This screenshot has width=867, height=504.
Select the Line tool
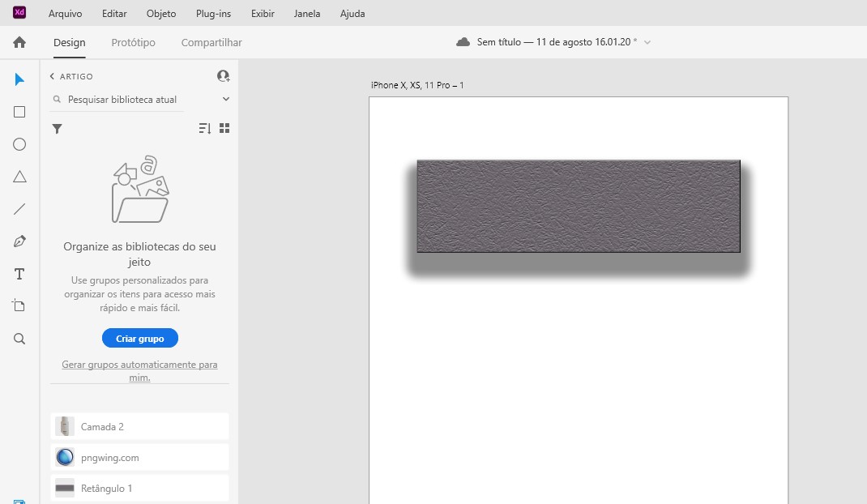click(x=19, y=209)
